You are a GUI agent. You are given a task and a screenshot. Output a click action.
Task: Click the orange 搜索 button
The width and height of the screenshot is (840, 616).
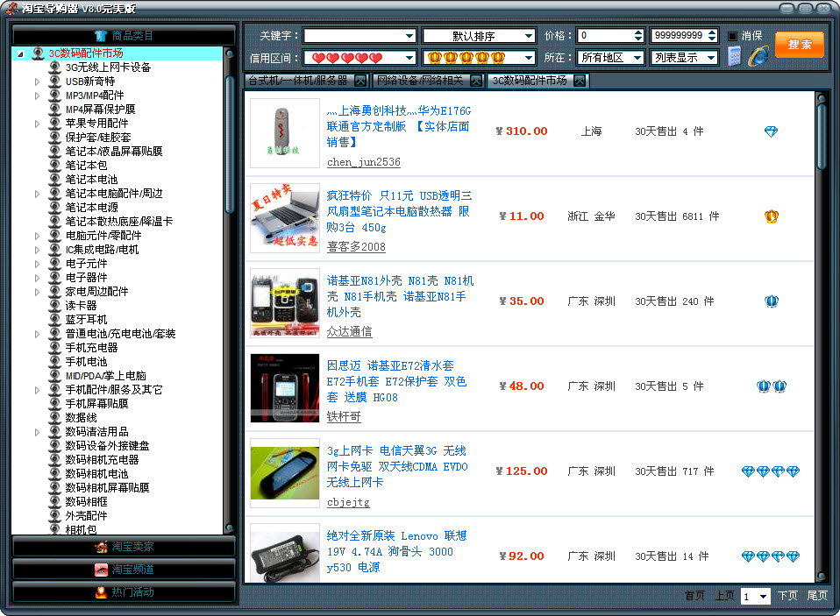[800, 45]
